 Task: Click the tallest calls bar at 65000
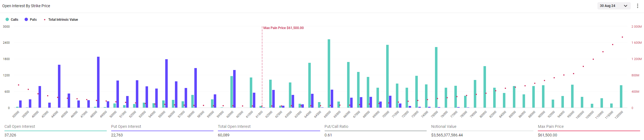(329, 74)
